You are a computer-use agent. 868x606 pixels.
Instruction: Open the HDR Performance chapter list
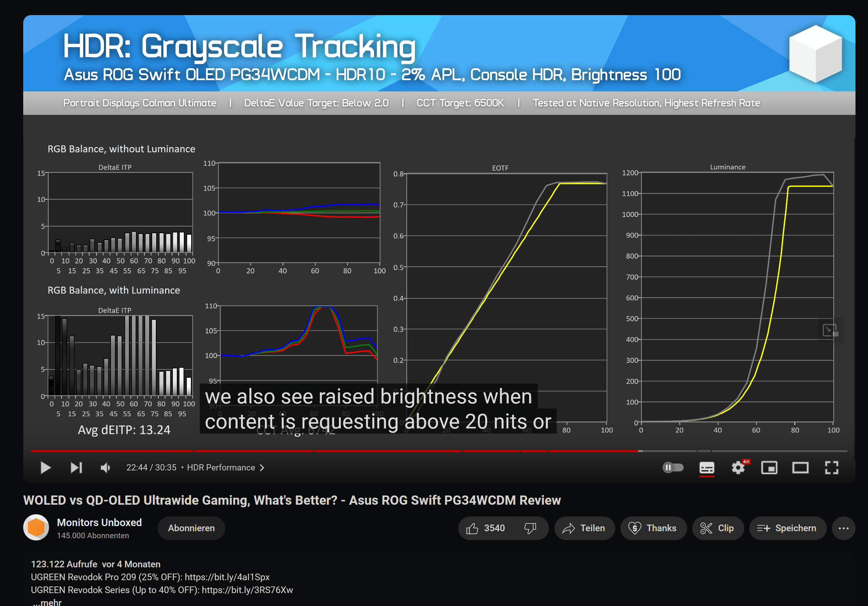225,467
